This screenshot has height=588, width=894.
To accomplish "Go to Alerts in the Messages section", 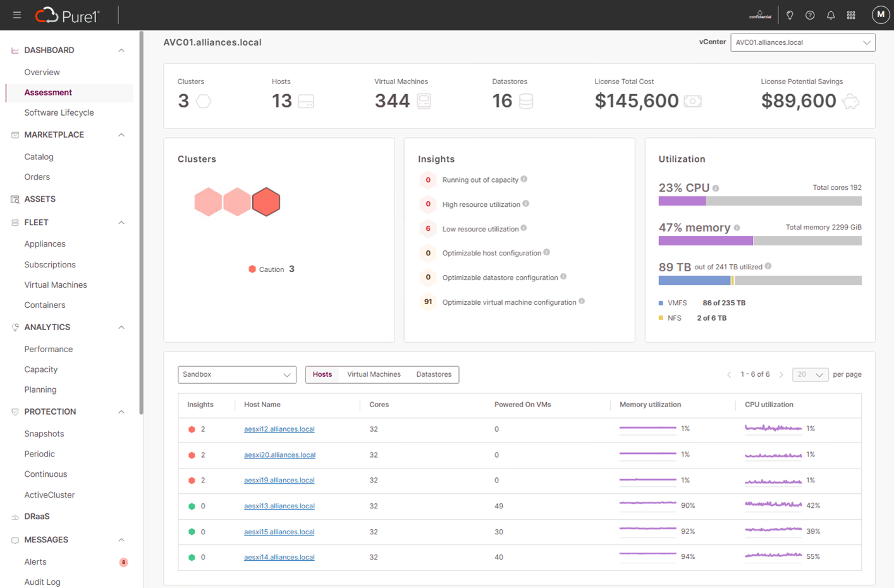I will [x=35, y=562].
